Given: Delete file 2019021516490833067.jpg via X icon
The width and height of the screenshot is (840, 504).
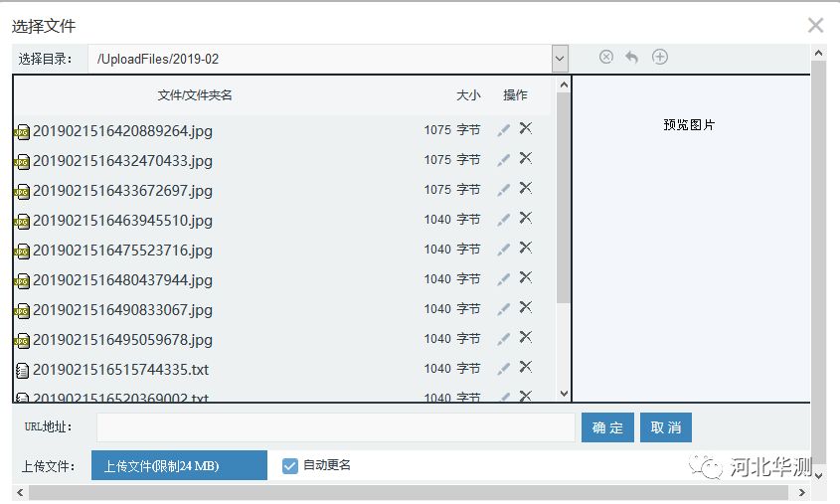Looking at the screenshot, I should tap(526, 307).
